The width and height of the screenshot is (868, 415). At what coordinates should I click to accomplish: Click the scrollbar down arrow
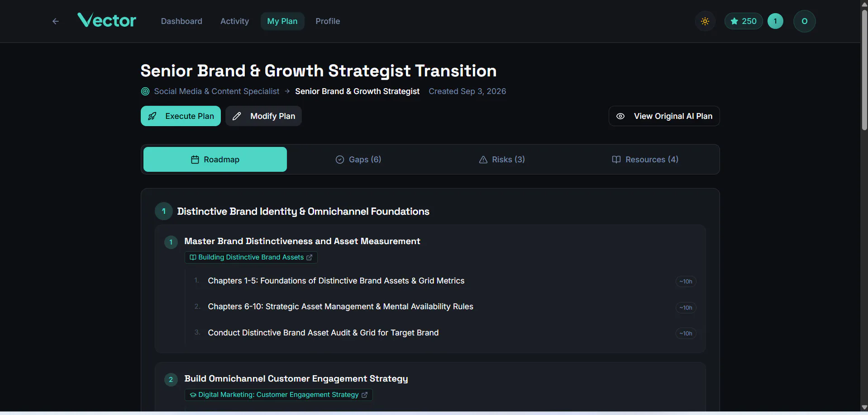(x=864, y=408)
